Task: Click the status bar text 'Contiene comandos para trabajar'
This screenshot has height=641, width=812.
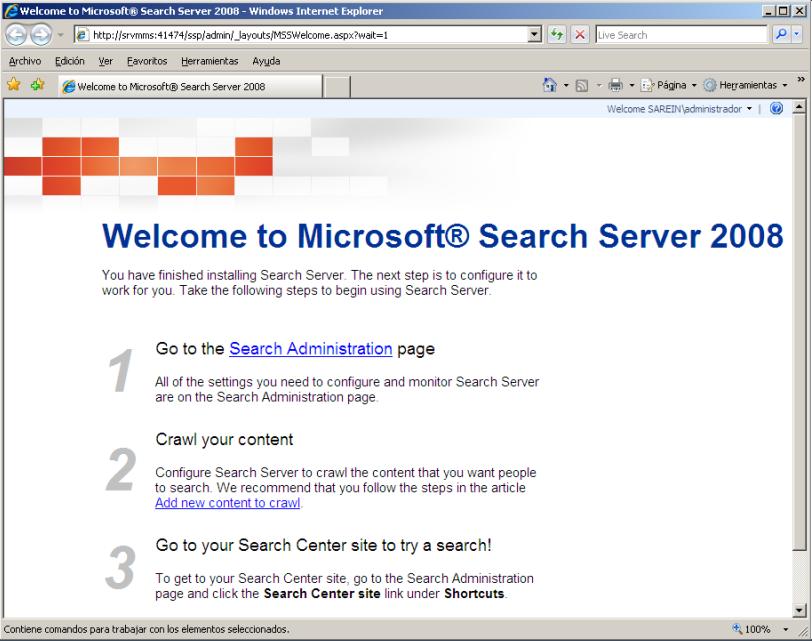Action: point(146,630)
